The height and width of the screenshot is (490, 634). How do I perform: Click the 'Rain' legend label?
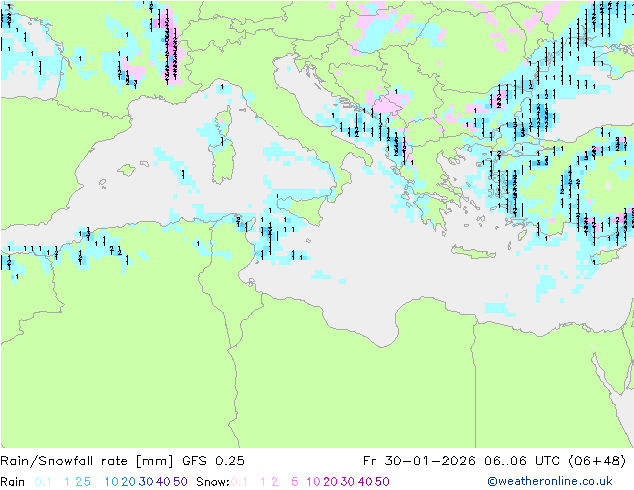tap(13, 482)
